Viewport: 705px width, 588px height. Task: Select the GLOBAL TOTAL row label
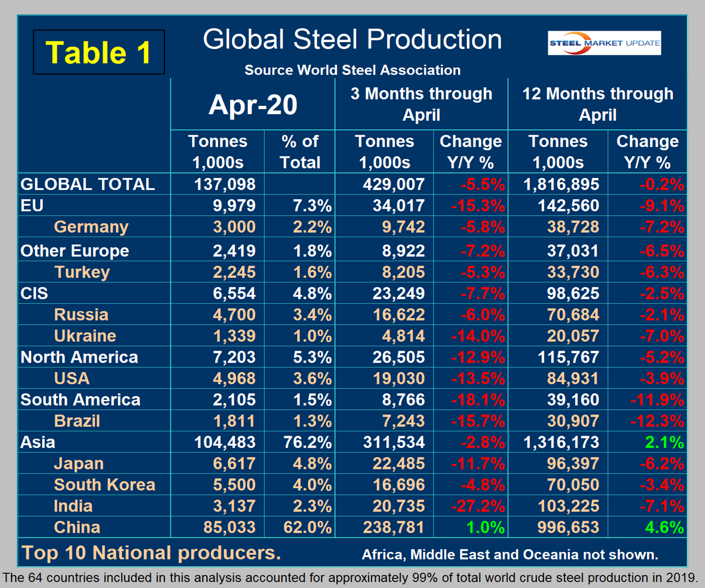click(87, 184)
